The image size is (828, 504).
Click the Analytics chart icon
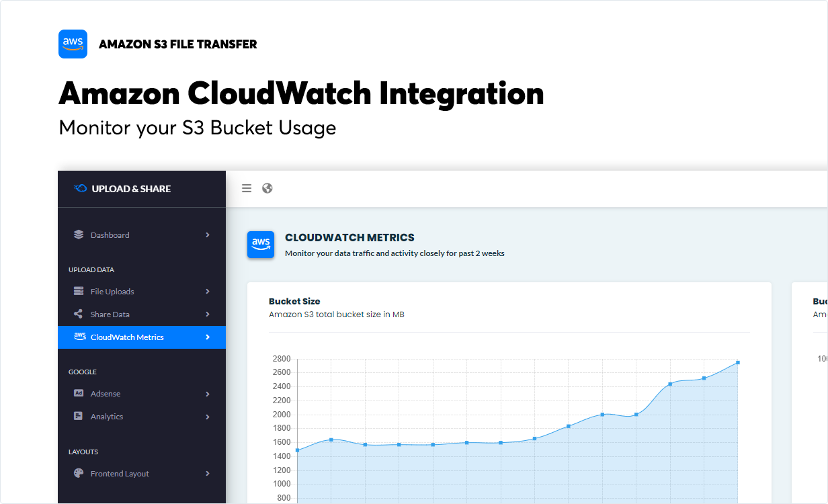click(79, 416)
